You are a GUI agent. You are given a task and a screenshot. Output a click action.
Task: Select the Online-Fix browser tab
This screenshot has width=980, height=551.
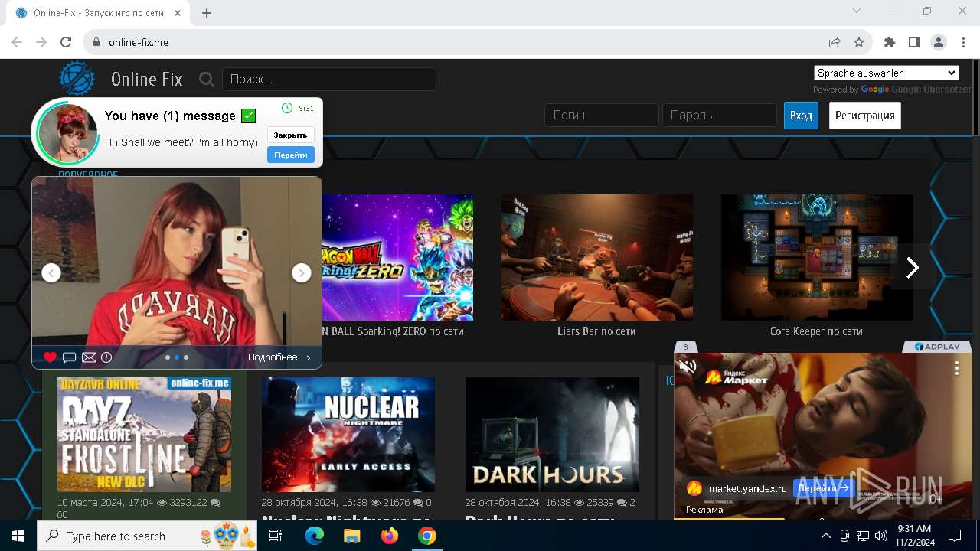[x=100, y=13]
